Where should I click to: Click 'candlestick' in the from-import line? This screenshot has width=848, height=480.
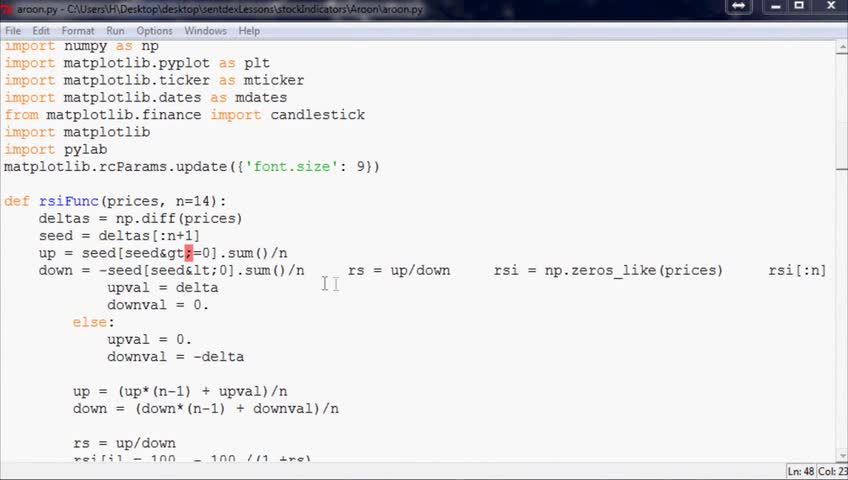(x=317, y=115)
